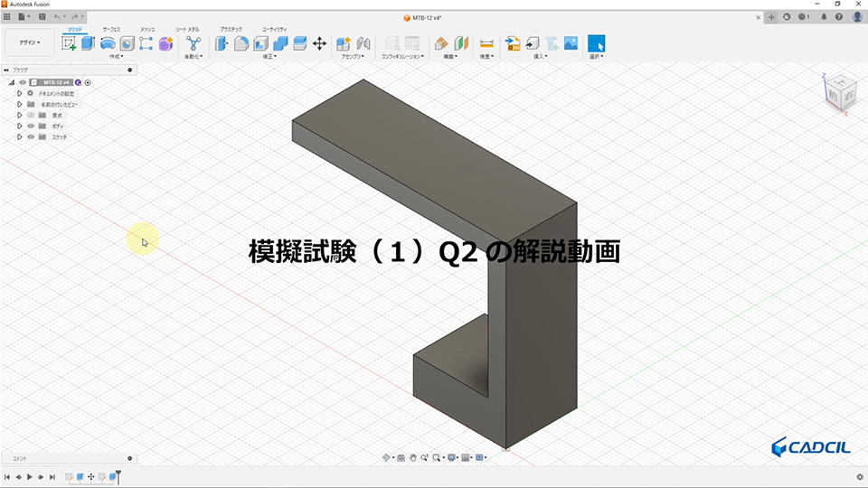This screenshot has width=868, height=488.
Task: Toggle visibility of スケッチ folder
Action: pos(31,136)
